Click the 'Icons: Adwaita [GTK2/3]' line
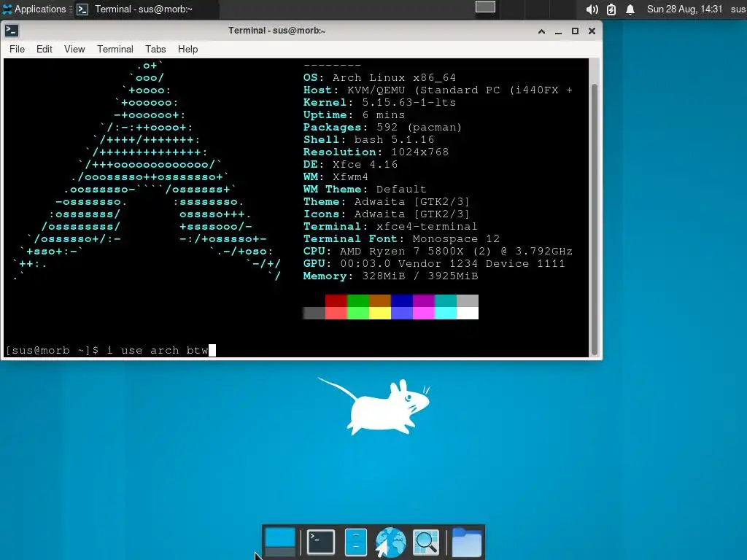This screenshot has width=747, height=560. pos(387,214)
